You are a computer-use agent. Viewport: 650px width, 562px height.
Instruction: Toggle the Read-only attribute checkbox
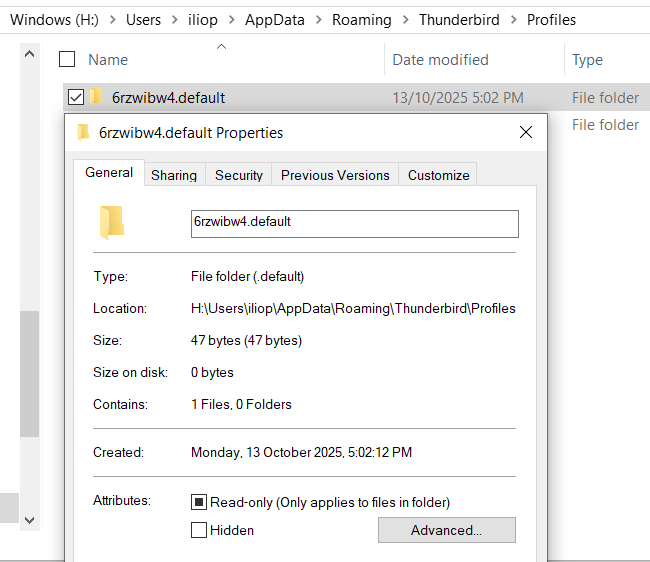199,502
